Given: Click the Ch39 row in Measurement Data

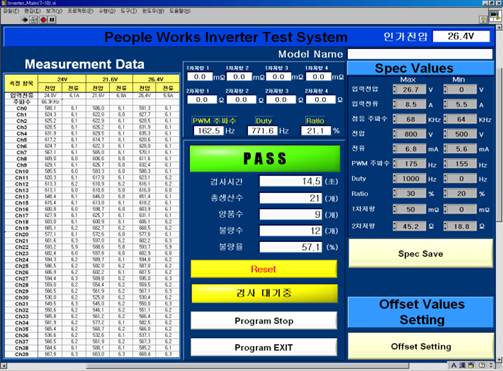Looking at the screenshot, I should 92,354.
